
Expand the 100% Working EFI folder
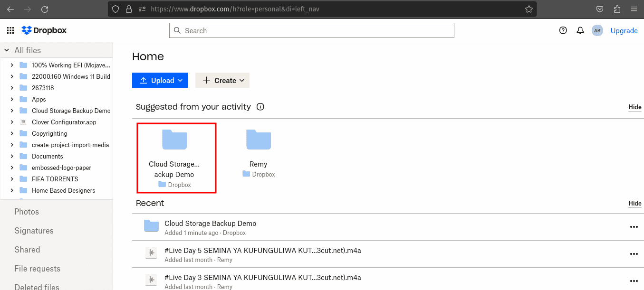(x=12, y=65)
